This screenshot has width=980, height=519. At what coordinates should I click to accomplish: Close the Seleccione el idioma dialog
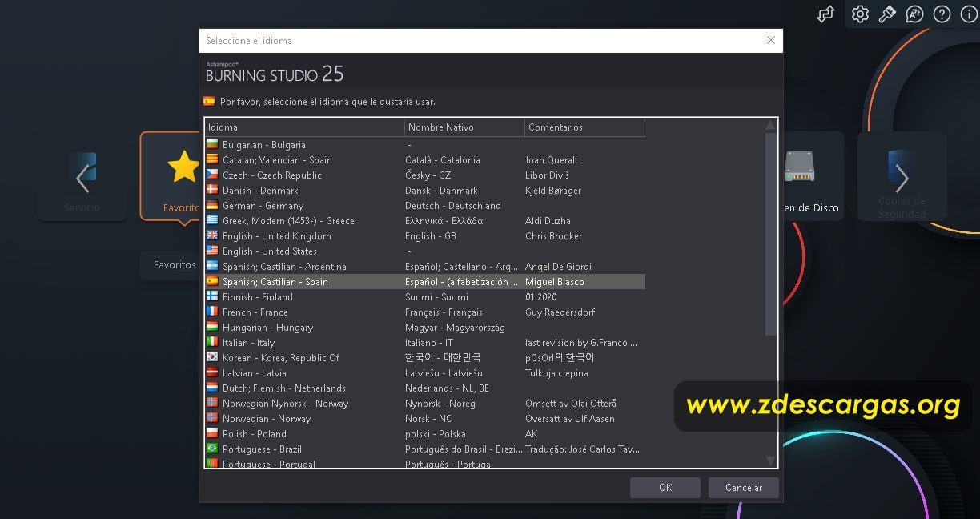click(x=770, y=40)
